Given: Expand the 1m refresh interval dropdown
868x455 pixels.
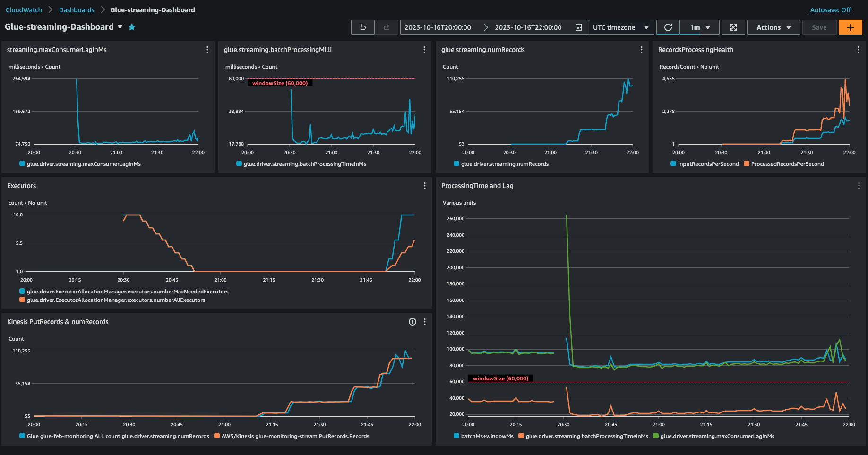Looking at the screenshot, I should 700,27.
